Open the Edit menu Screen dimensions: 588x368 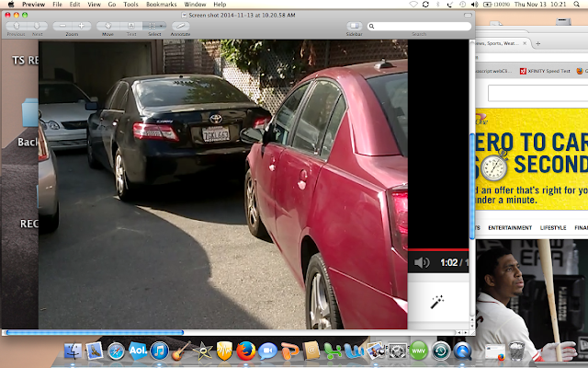tap(74, 4)
